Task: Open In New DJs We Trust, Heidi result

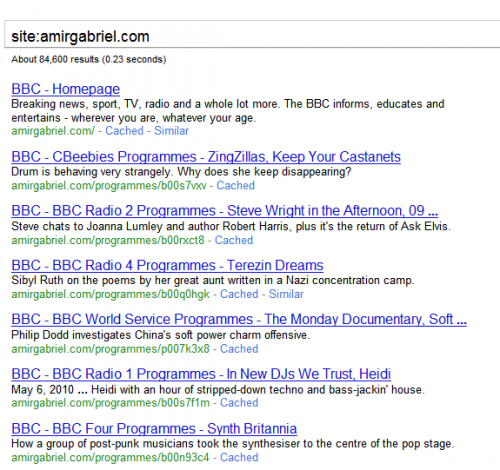Action: pos(201,374)
